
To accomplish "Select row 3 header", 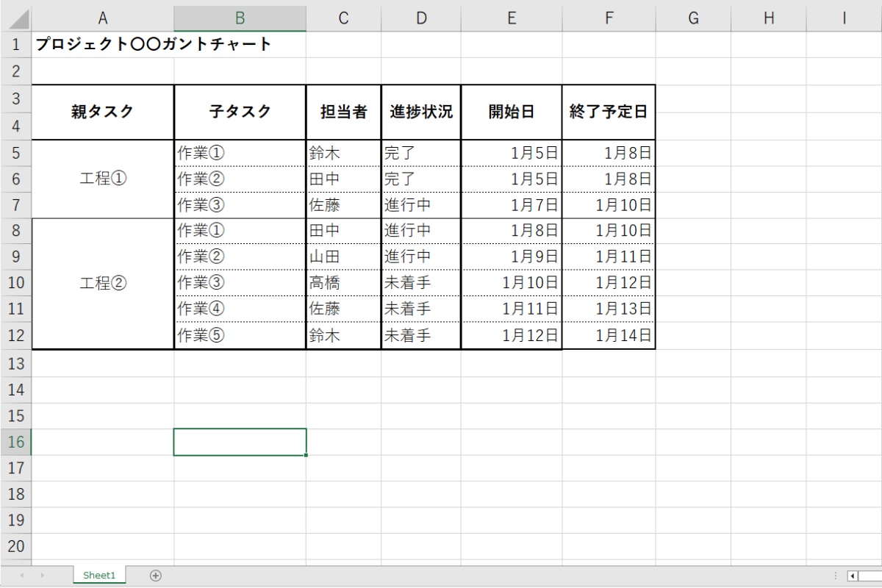I will 16,98.
